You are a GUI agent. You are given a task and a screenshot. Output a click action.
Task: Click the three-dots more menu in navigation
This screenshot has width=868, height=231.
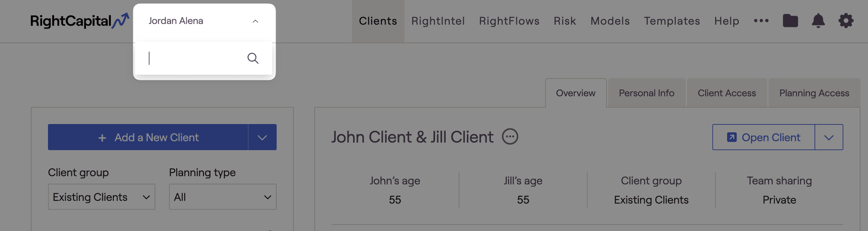[x=761, y=21]
